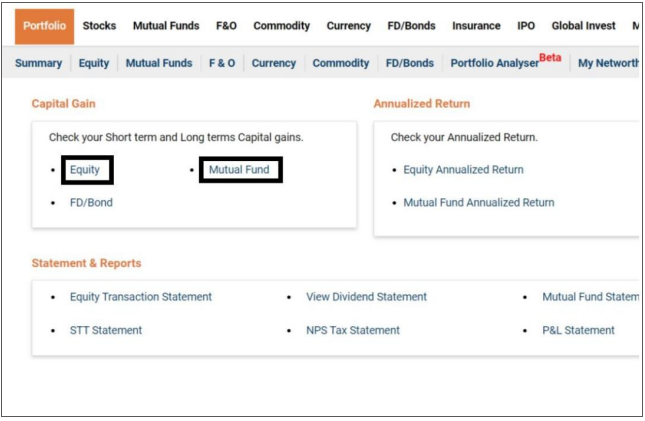Viewport: 645px width, 421px height.
Task: Switch to the Summary sub-tab
Action: pyautogui.click(x=38, y=63)
